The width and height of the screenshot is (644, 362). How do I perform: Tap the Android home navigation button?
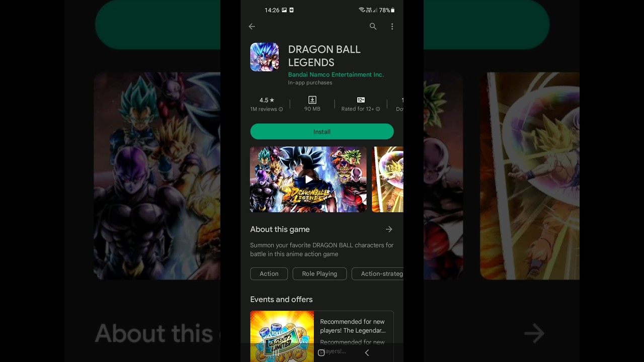[321, 353]
